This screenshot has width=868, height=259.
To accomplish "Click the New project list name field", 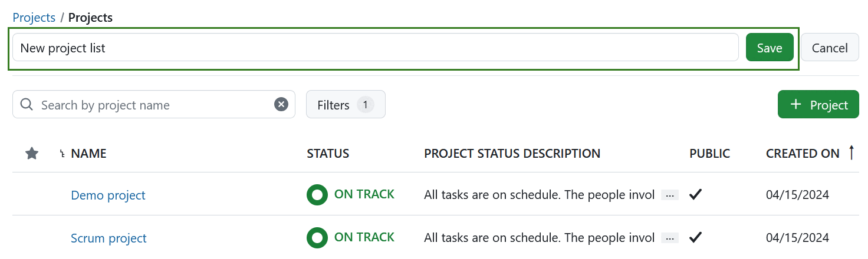I will pos(375,48).
